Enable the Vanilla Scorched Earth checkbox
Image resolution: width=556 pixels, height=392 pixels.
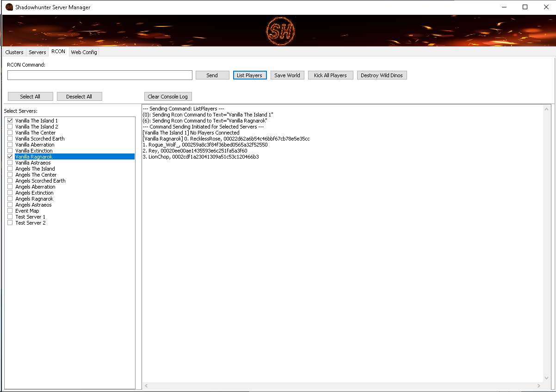(10, 139)
